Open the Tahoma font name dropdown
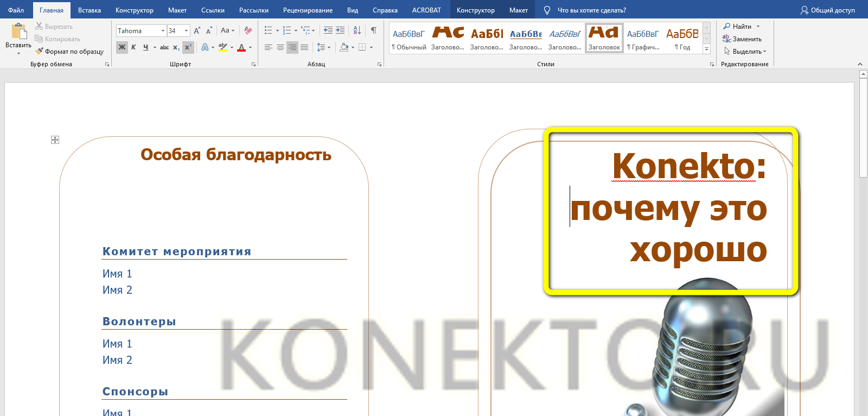868x416 pixels. click(x=163, y=31)
